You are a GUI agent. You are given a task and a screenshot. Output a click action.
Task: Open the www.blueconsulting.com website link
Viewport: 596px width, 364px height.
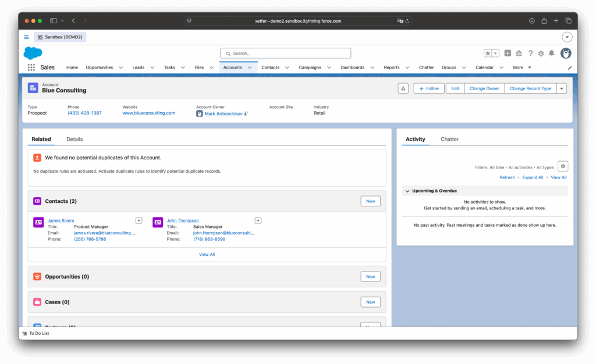(148, 113)
